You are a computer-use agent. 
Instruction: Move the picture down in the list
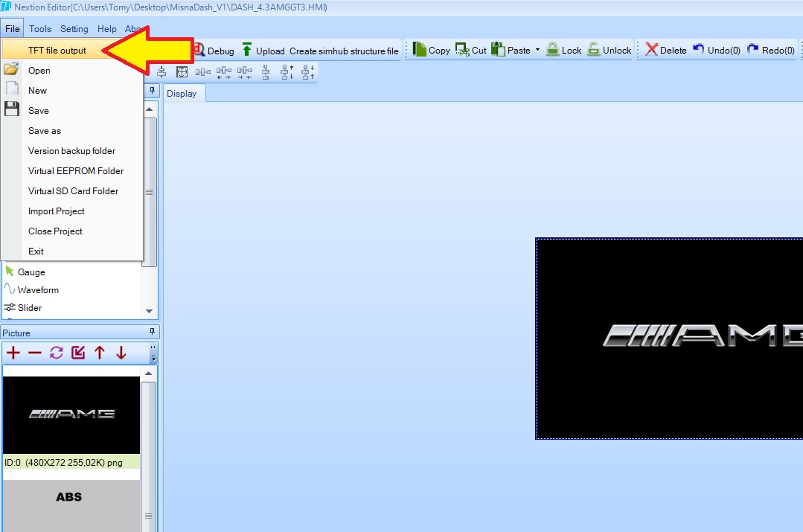point(121,353)
